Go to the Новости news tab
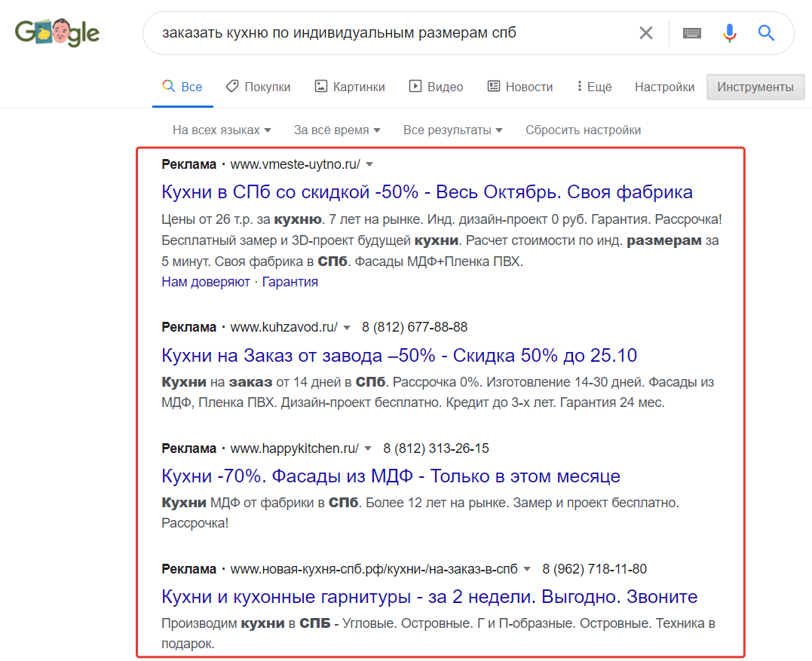The image size is (812, 661). click(520, 87)
